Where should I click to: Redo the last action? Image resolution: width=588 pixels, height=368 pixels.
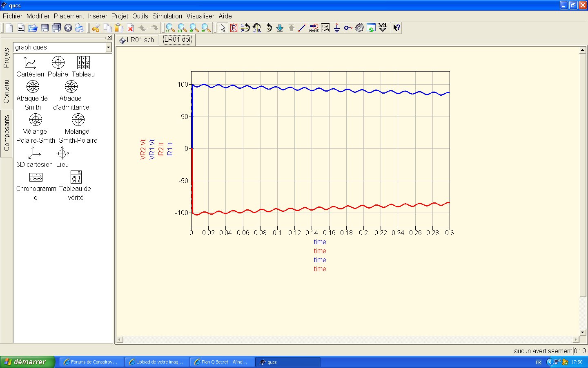point(154,28)
